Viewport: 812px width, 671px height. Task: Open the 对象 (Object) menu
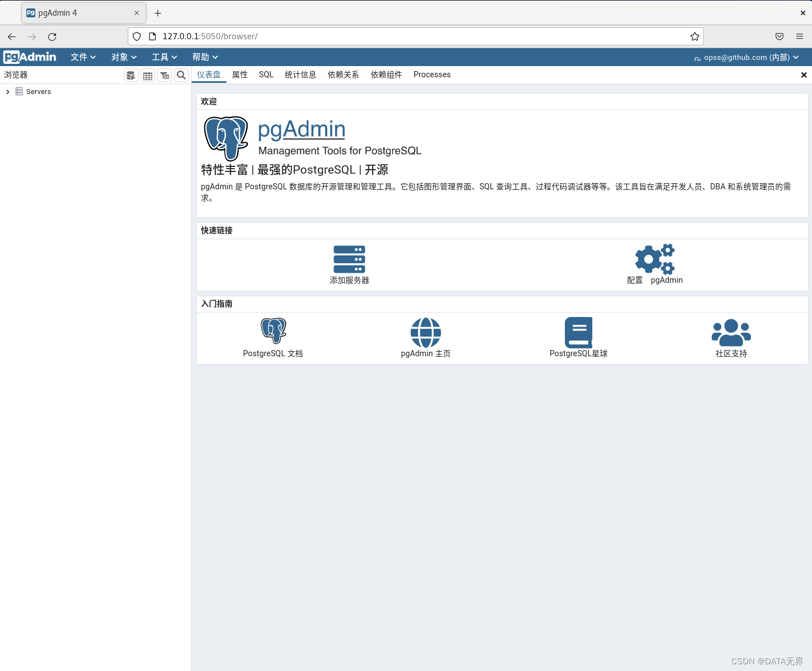tap(124, 57)
